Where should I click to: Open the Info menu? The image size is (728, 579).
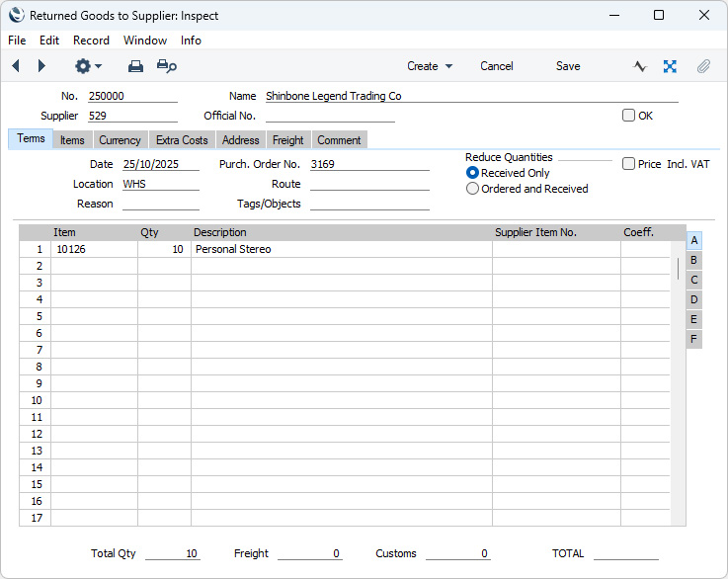[x=191, y=41]
